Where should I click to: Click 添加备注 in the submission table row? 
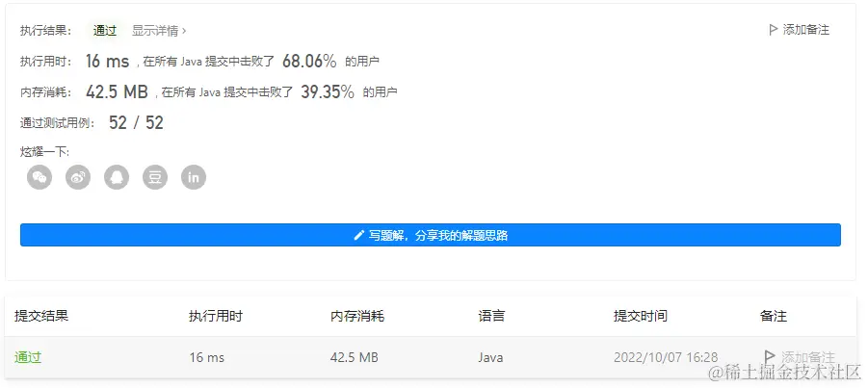click(x=800, y=357)
